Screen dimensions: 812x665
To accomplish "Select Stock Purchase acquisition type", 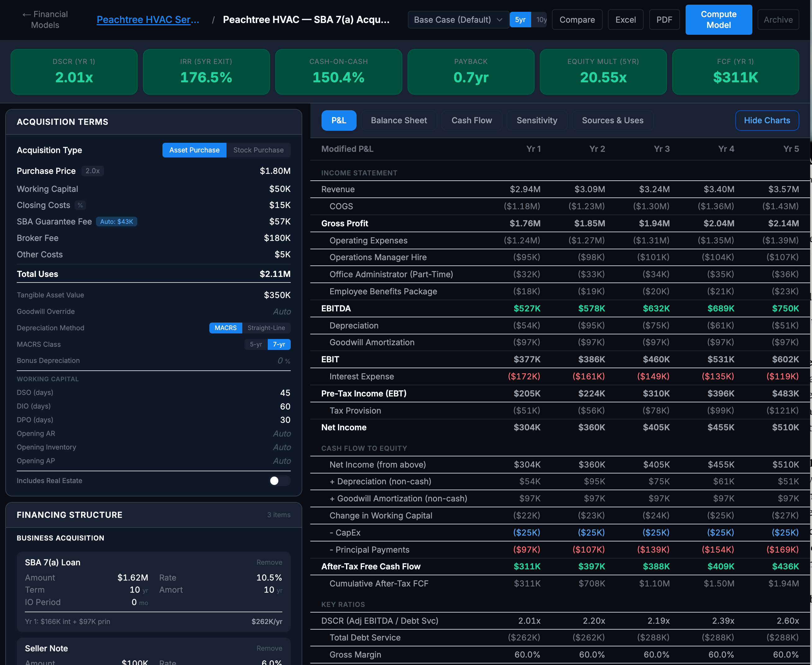I will click(x=258, y=150).
